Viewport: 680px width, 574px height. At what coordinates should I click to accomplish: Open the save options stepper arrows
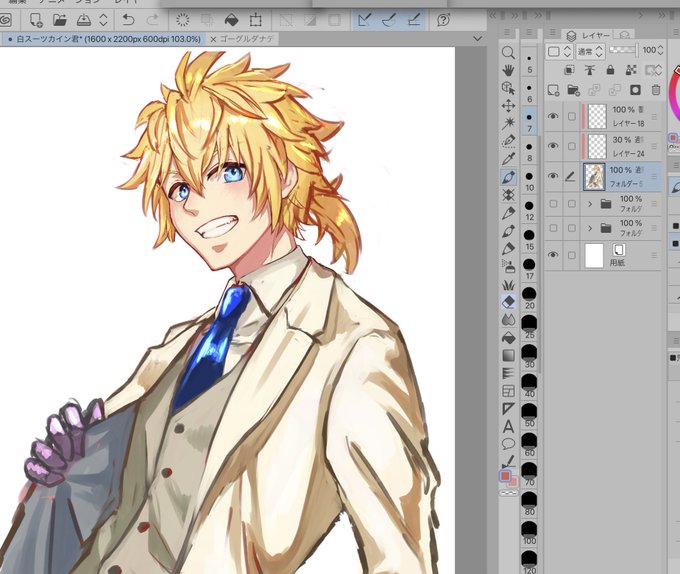pos(103,20)
